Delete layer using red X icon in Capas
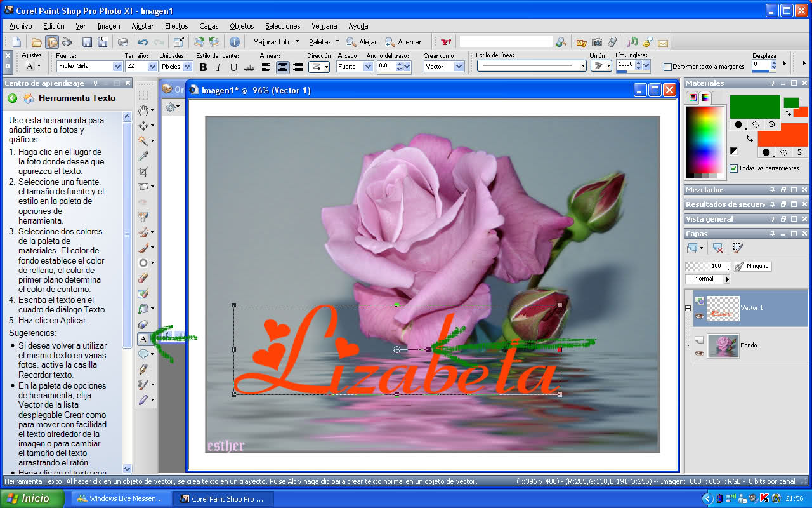 (717, 248)
